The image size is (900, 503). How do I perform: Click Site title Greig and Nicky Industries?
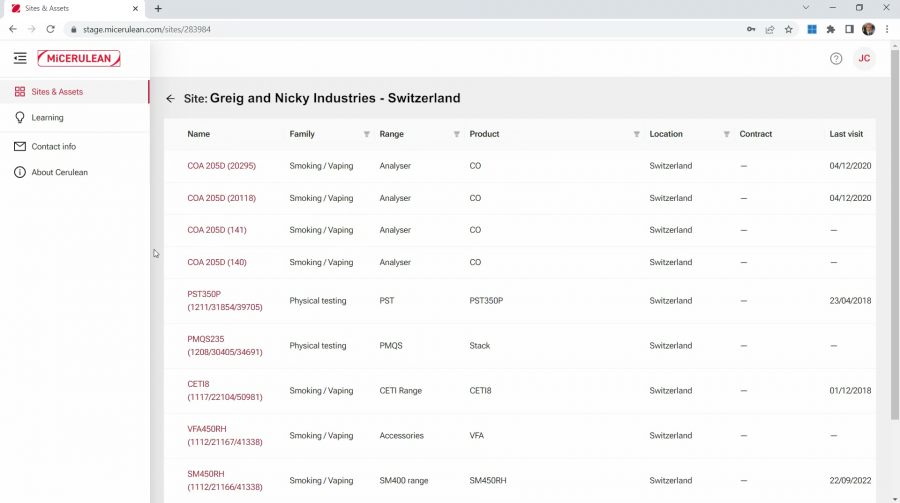tap(335, 98)
